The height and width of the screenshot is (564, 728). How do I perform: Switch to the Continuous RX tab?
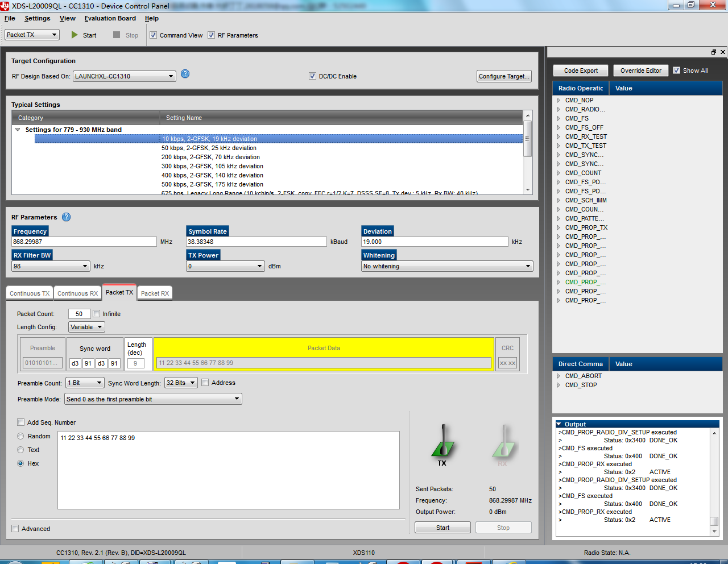(x=77, y=293)
